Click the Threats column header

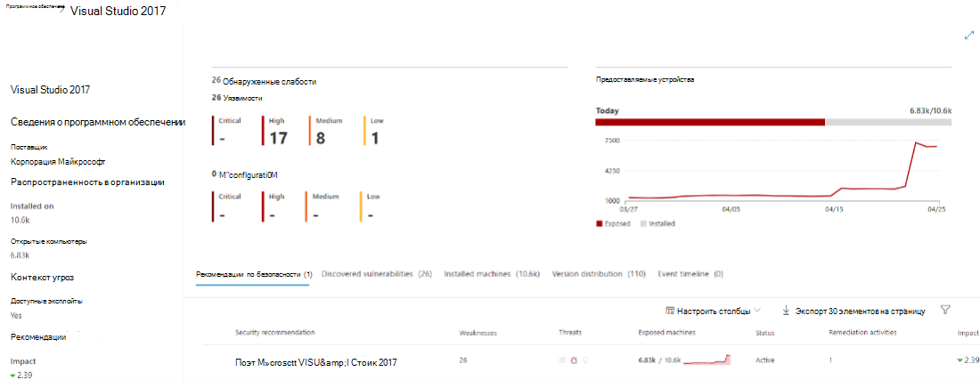click(x=569, y=333)
